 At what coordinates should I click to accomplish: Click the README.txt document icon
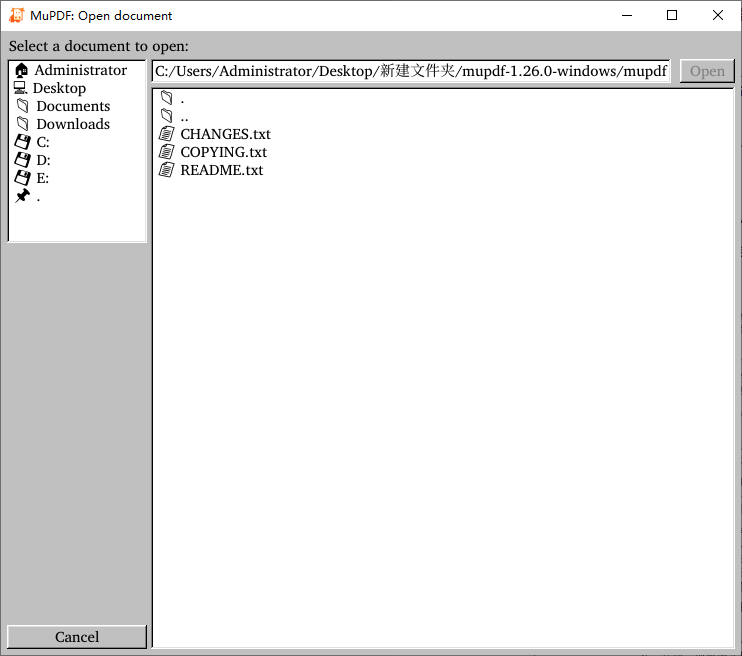pos(167,170)
